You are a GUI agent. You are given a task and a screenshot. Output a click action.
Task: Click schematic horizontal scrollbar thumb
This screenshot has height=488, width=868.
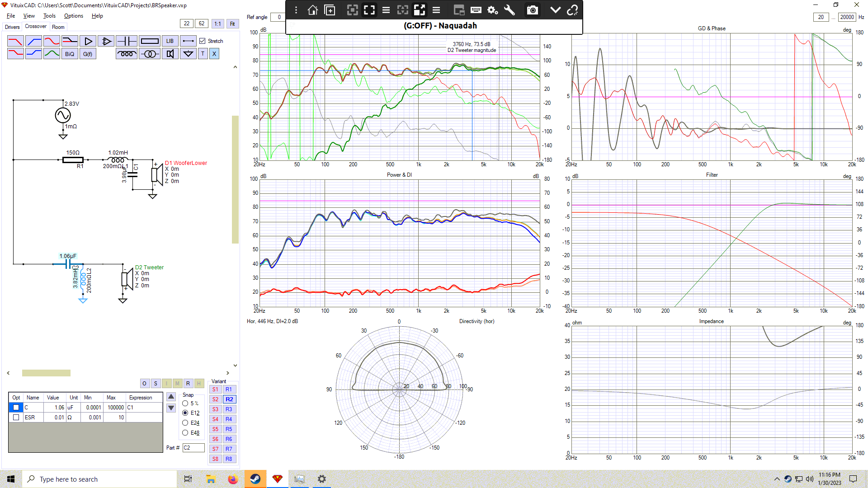coord(46,373)
